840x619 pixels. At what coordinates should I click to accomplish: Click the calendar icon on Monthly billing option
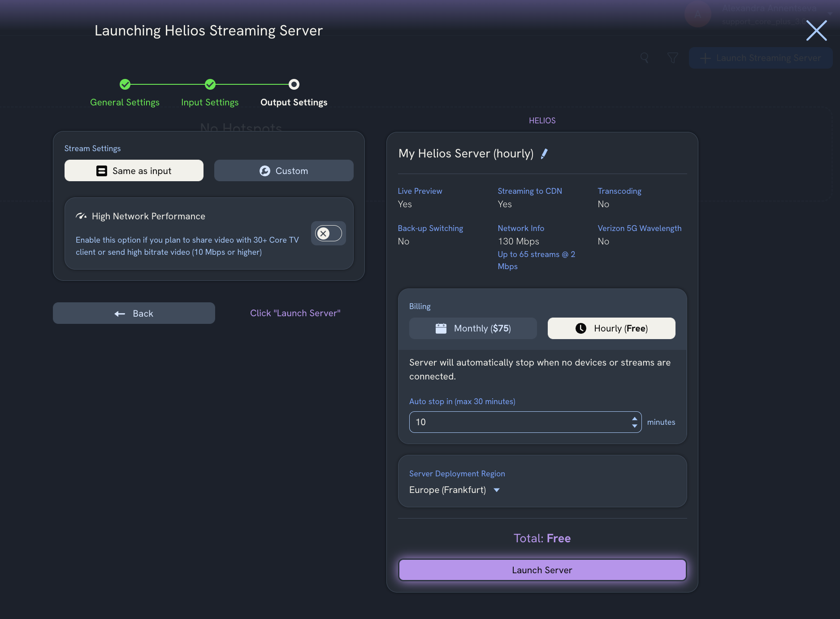pos(442,328)
